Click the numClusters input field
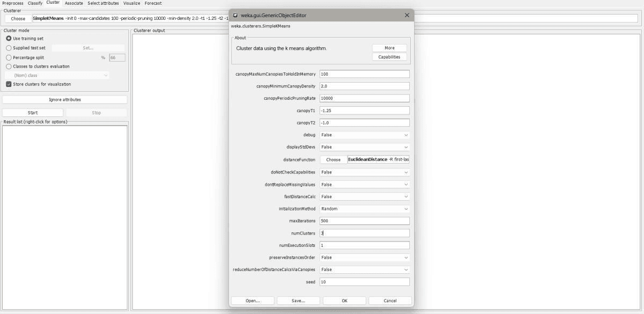The height and width of the screenshot is (314, 644). pos(365,233)
